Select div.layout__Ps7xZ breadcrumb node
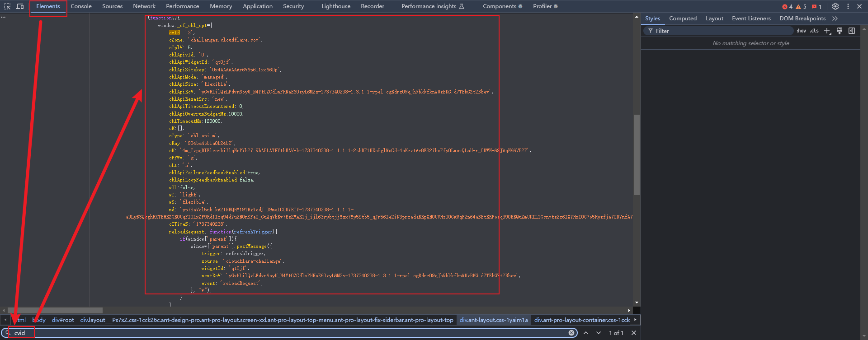Viewport: 868px width, 340px height. point(267,320)
